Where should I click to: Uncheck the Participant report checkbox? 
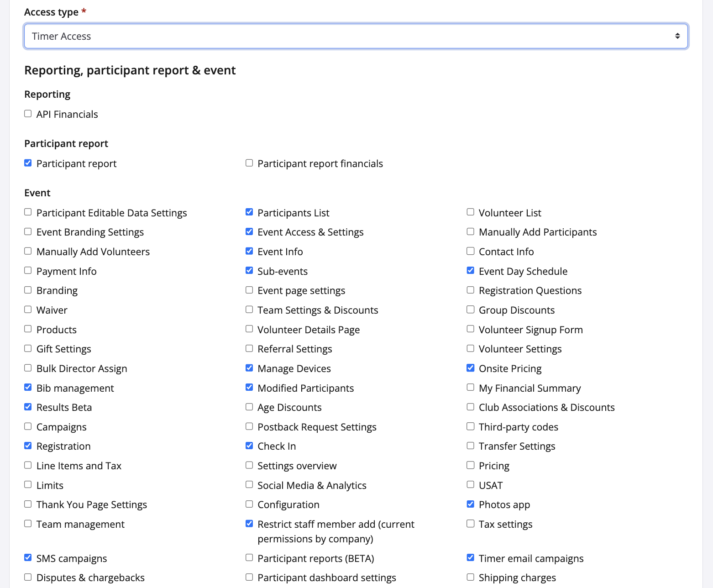point(28,163)
